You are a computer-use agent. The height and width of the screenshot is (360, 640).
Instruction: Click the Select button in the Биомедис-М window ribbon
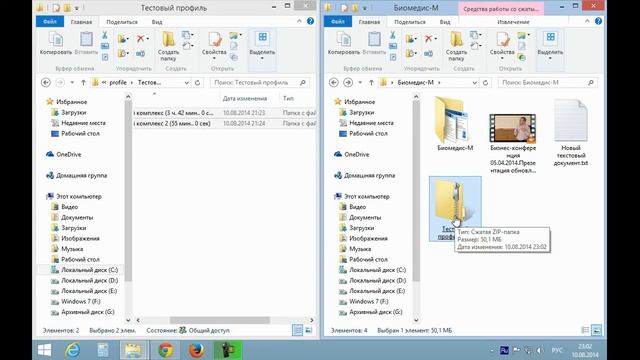pos(550,46)
